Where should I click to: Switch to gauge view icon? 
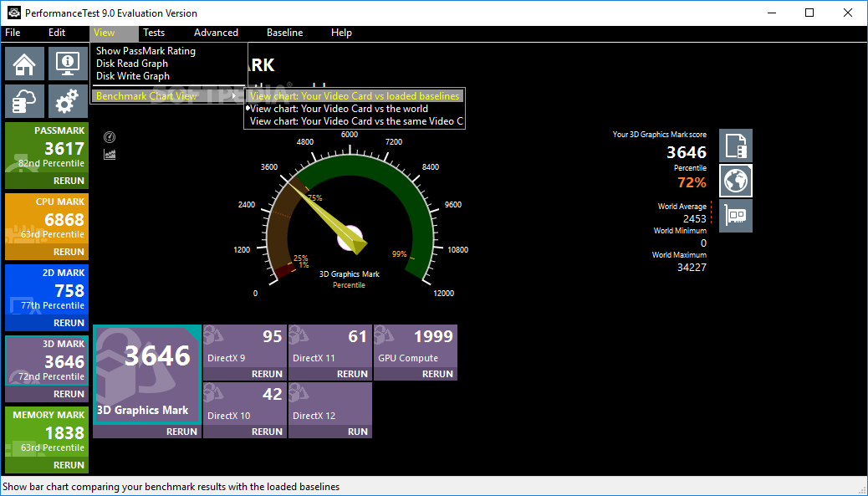(x=110, y=136)
